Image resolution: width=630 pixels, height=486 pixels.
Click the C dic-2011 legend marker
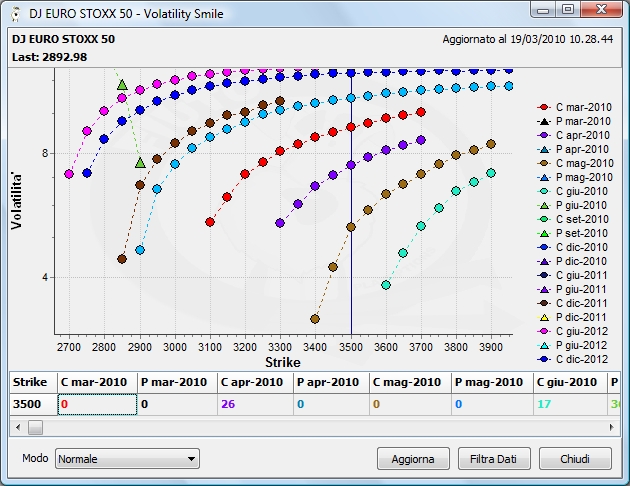tap(544, 303)
